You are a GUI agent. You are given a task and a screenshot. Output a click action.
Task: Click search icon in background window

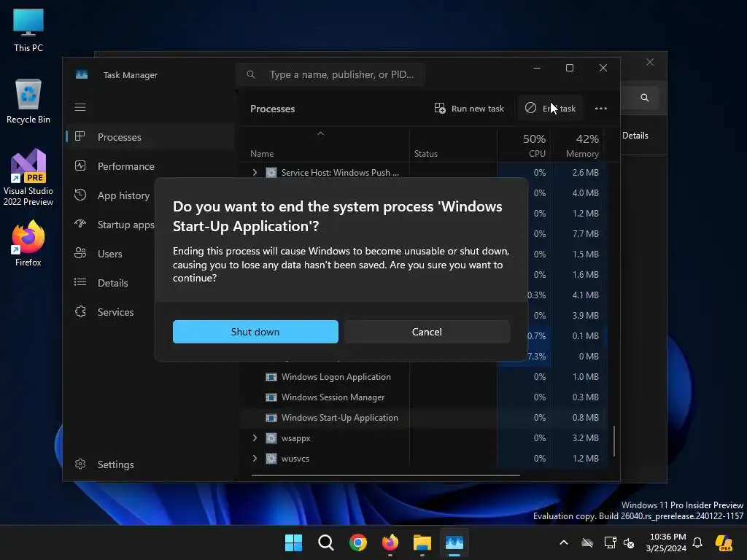tap(645, 98)
